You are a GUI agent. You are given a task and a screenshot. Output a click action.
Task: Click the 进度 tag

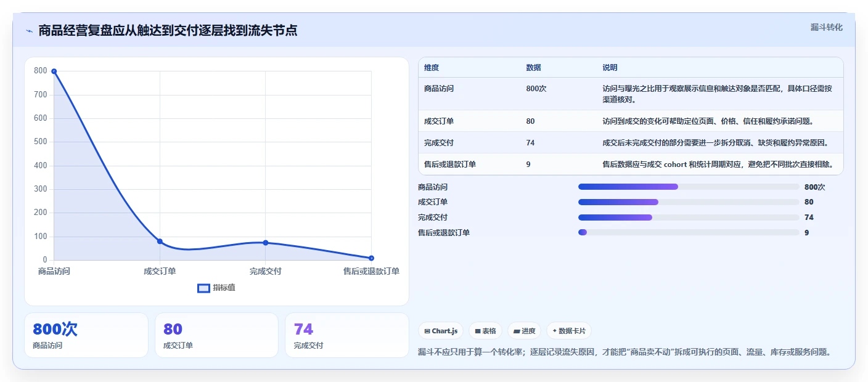coord(524,331)
